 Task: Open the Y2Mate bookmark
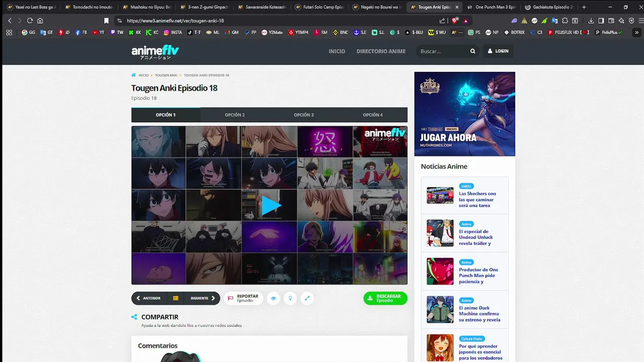[x=272, y=32]
